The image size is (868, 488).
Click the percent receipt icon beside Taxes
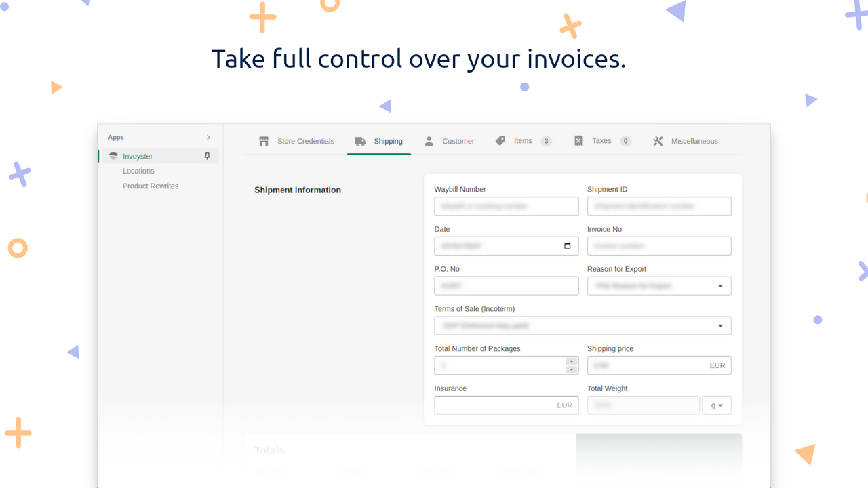click(578, 141)
